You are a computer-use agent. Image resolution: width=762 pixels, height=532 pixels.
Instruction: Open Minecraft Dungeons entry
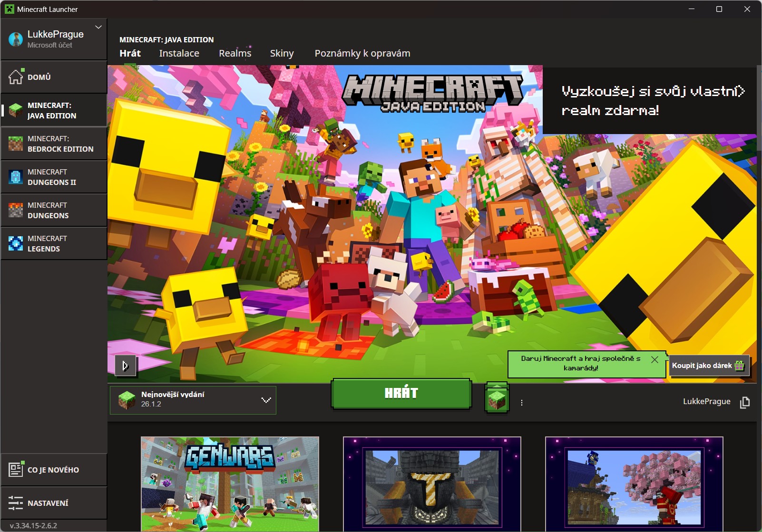(x=54, y=210)
